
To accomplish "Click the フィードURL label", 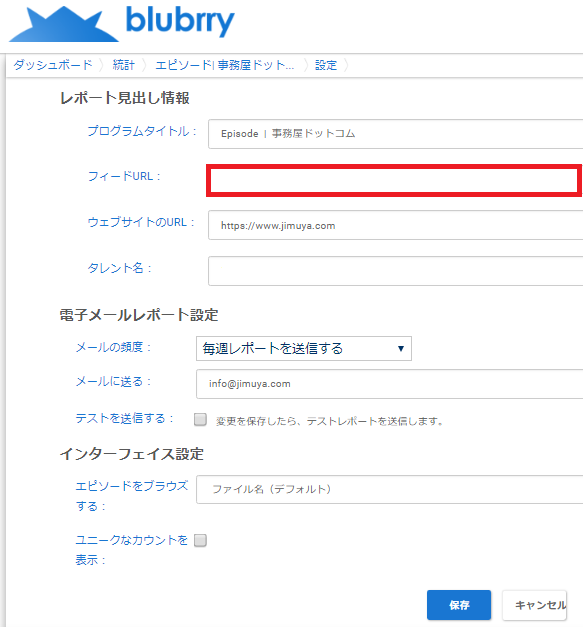I will 124,176.
